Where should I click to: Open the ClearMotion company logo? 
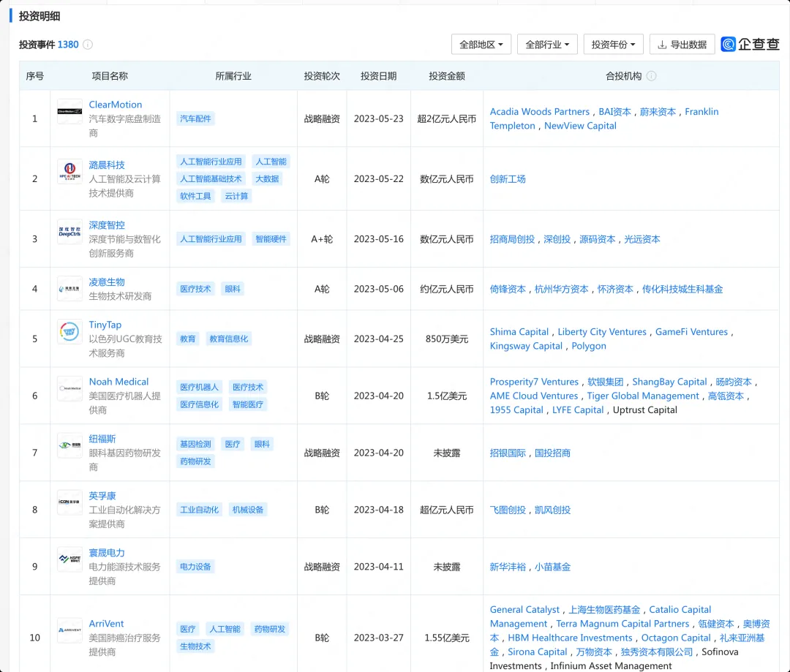(x=69, y=111)
